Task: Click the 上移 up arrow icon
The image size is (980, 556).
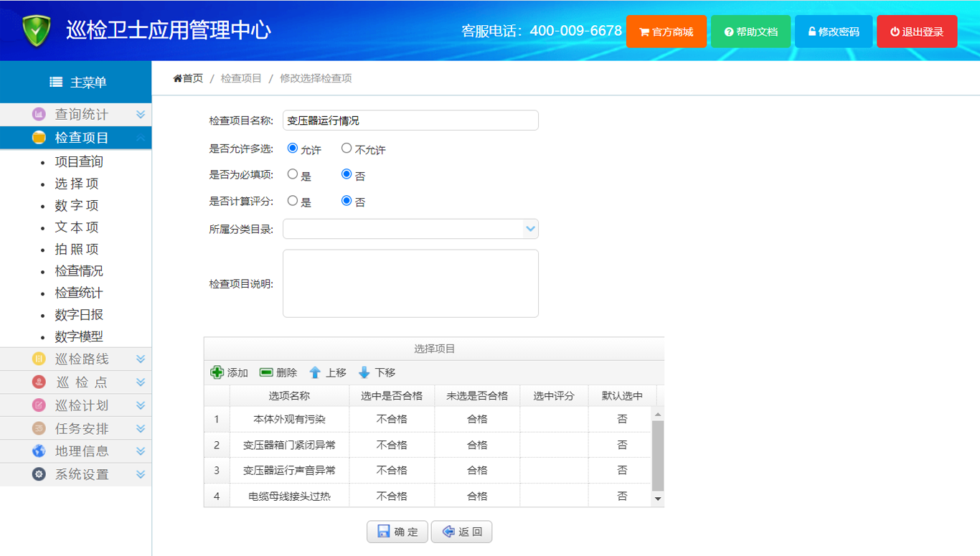Action: [315, 372]
